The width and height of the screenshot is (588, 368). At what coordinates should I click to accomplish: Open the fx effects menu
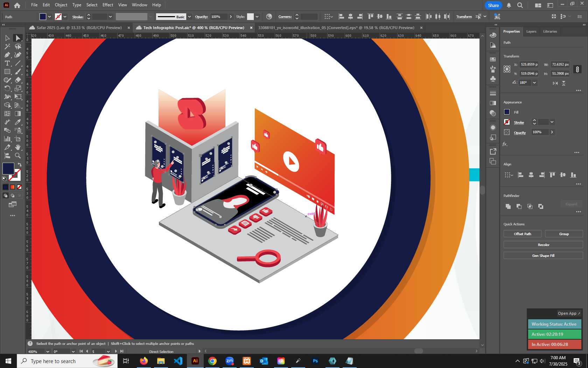pos(505,144)
